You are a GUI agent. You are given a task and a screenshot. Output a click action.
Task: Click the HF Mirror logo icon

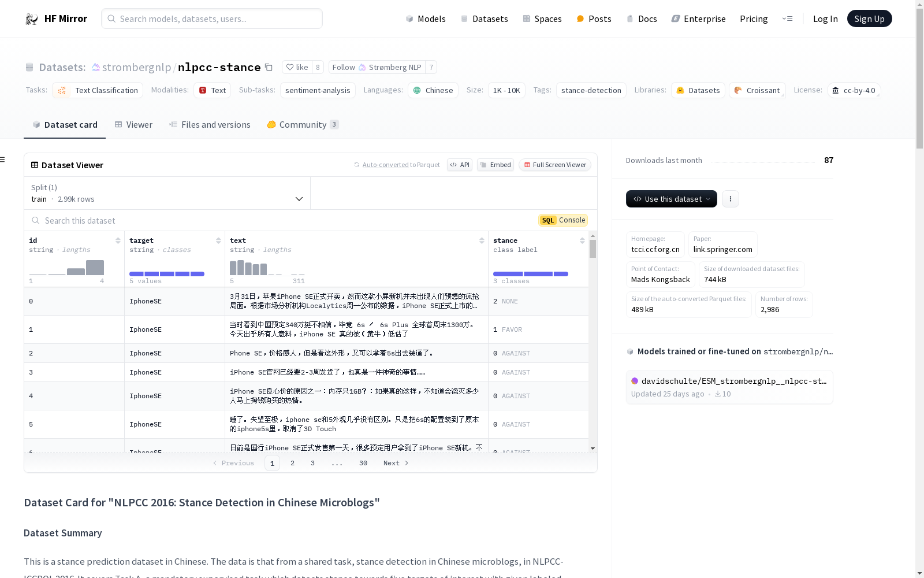coord(32,19)
